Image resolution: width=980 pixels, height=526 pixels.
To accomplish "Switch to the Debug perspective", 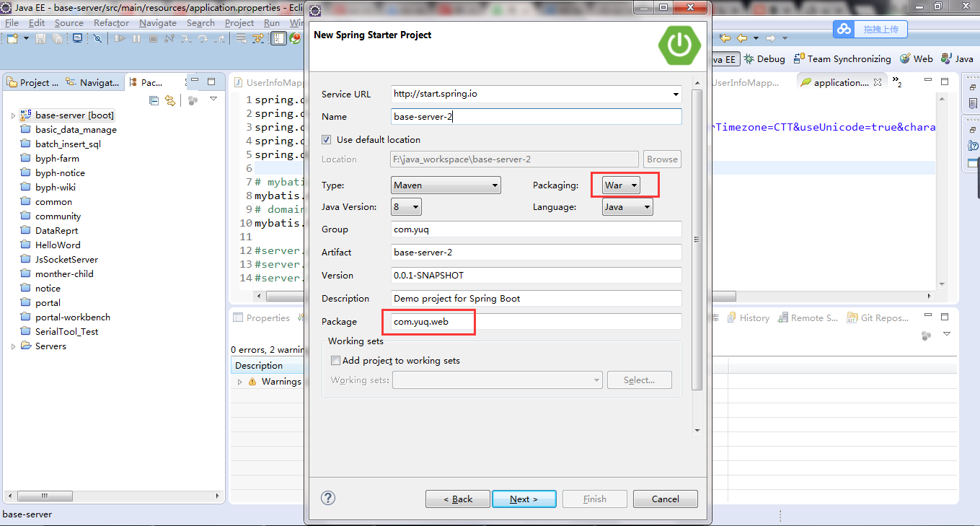I will pyautogui.click(x=764, y=59).
